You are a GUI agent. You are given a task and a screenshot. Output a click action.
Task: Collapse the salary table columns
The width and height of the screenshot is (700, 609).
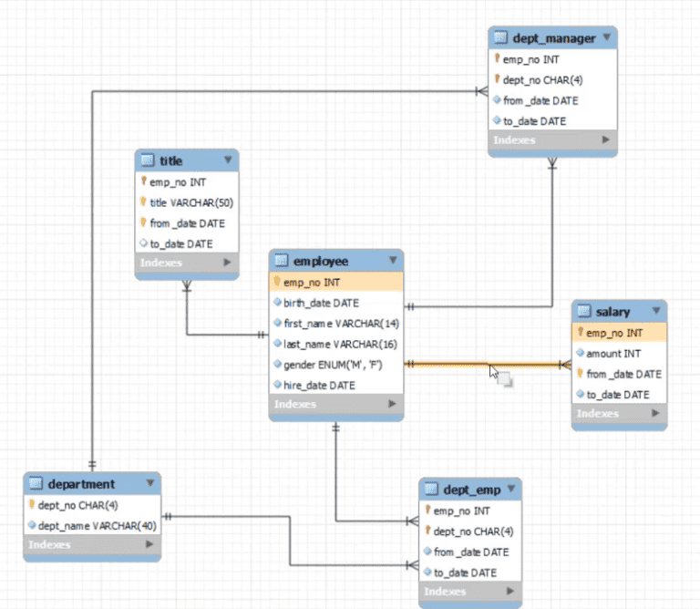point(656,310)
